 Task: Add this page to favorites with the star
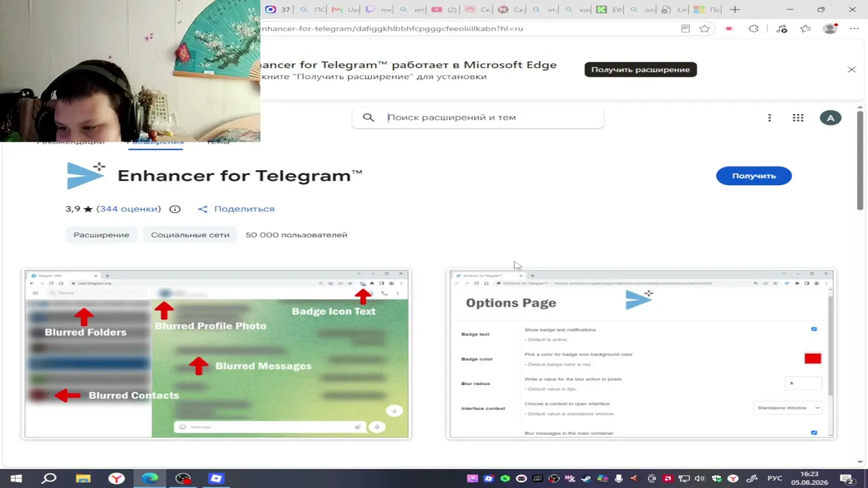(x=705, y=28)
